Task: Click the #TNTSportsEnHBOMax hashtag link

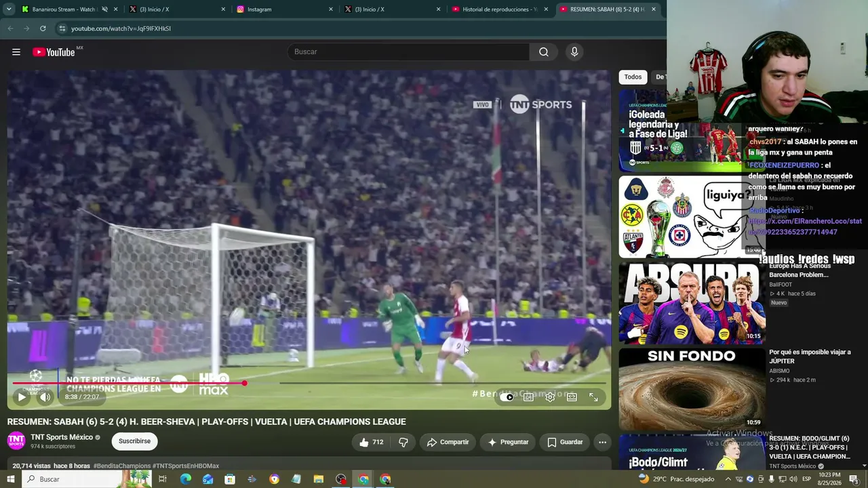Action: 186,466
